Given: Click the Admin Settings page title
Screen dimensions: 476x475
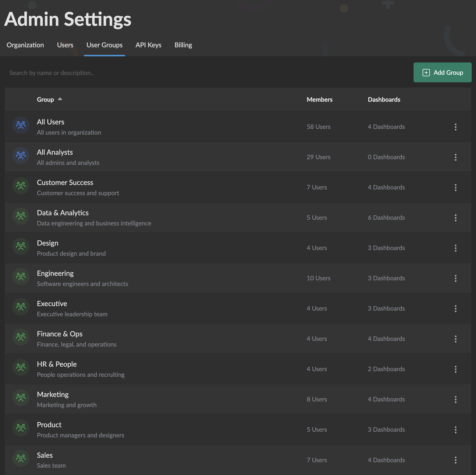Looking at the screenshot, I should point(68,19).
